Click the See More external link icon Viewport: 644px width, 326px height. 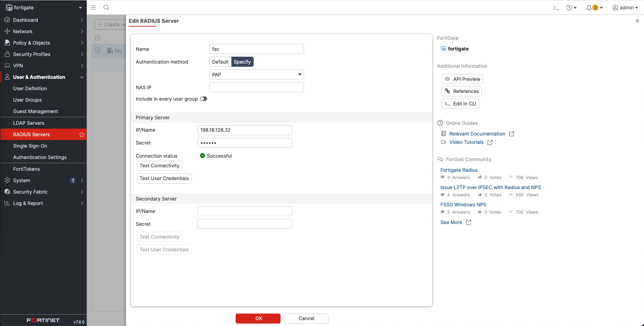[x=468, y=222]
